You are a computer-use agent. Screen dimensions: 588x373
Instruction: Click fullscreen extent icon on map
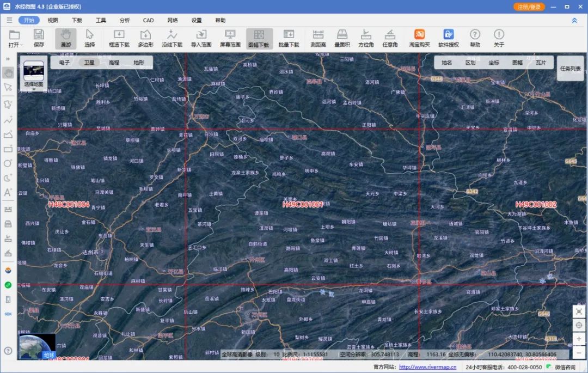(579, 312)
